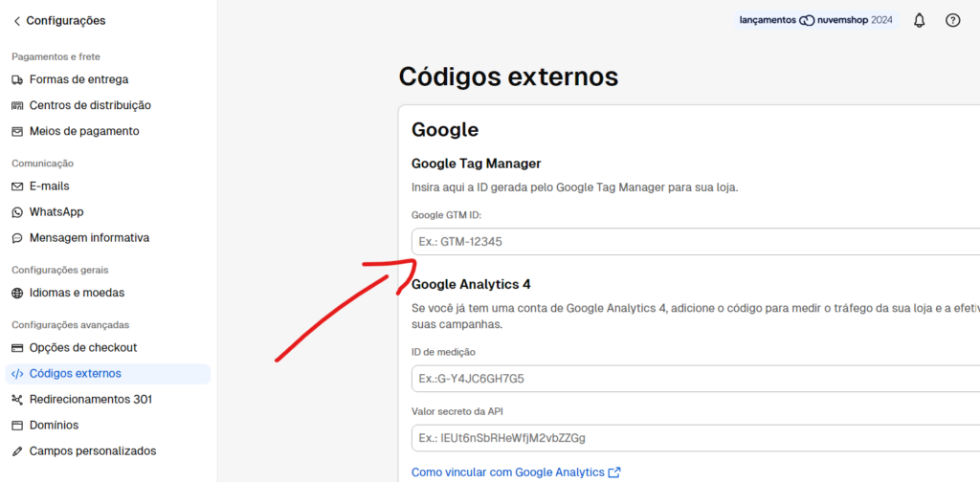Click the Google Analytics 4 subheading

[x=471, y=285]
